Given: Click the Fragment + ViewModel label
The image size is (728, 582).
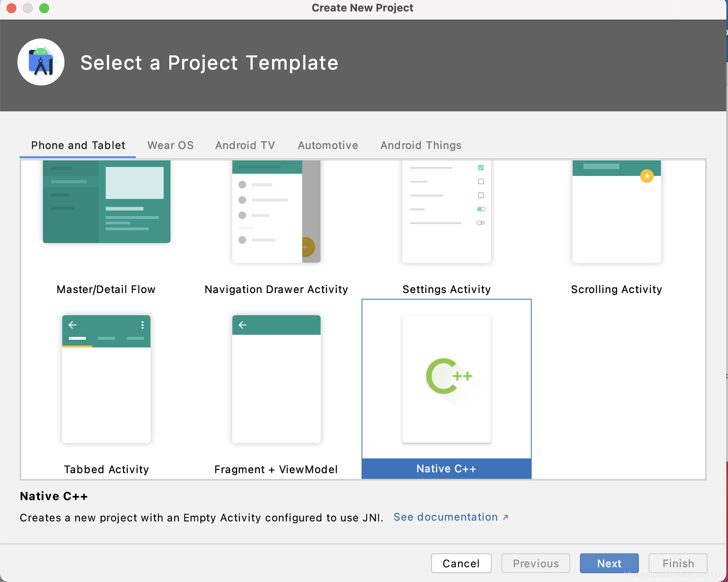Looking at the screenshot, I should [x=276, y=469].
